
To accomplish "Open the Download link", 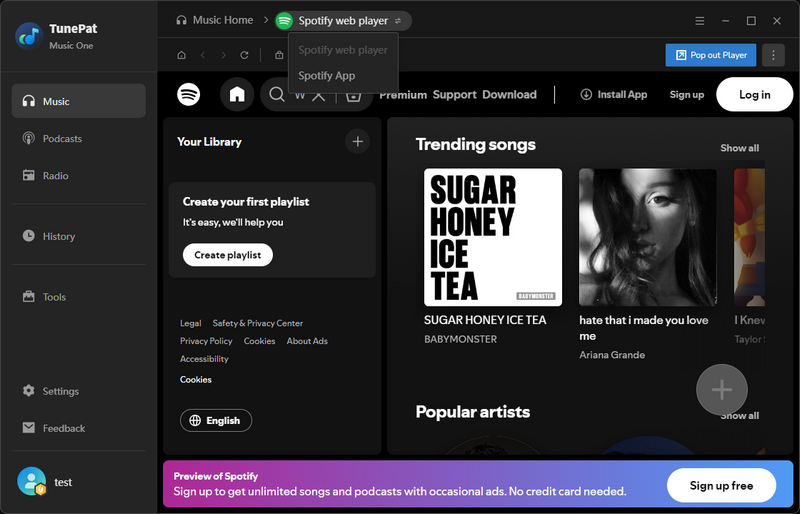I will click(509, 94).
